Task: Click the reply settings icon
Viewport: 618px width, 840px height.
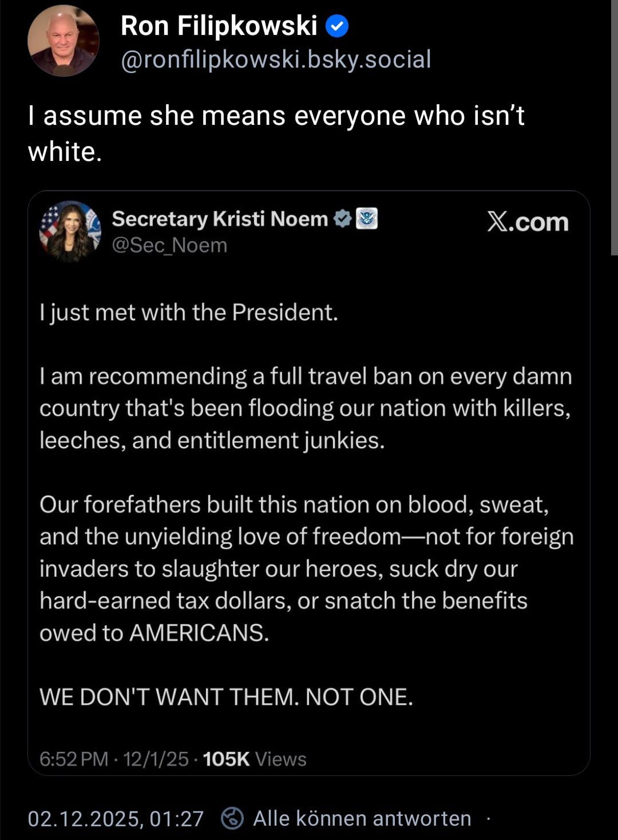Action: pos(232,818)
